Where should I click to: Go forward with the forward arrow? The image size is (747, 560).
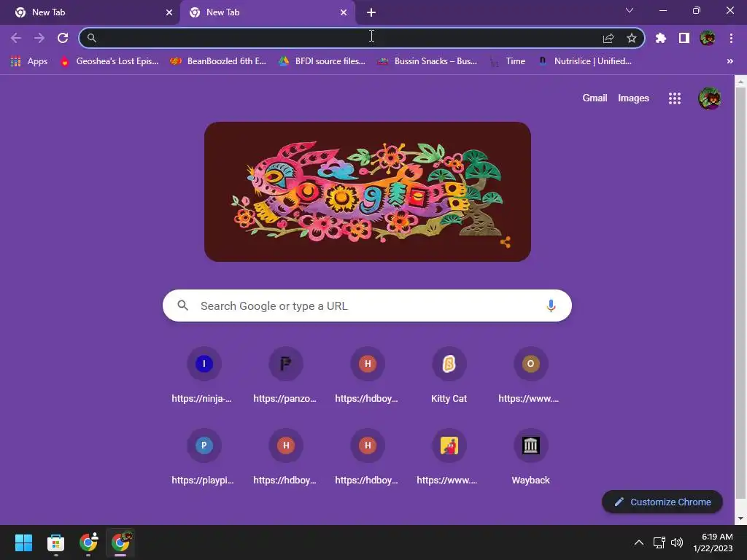tap(39, 38)
